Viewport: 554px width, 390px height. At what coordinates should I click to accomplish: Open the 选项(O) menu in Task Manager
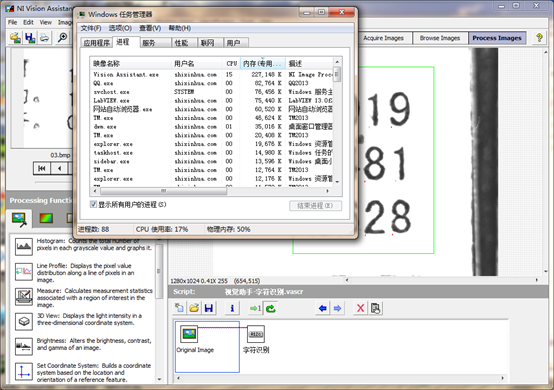click(120, 28)
